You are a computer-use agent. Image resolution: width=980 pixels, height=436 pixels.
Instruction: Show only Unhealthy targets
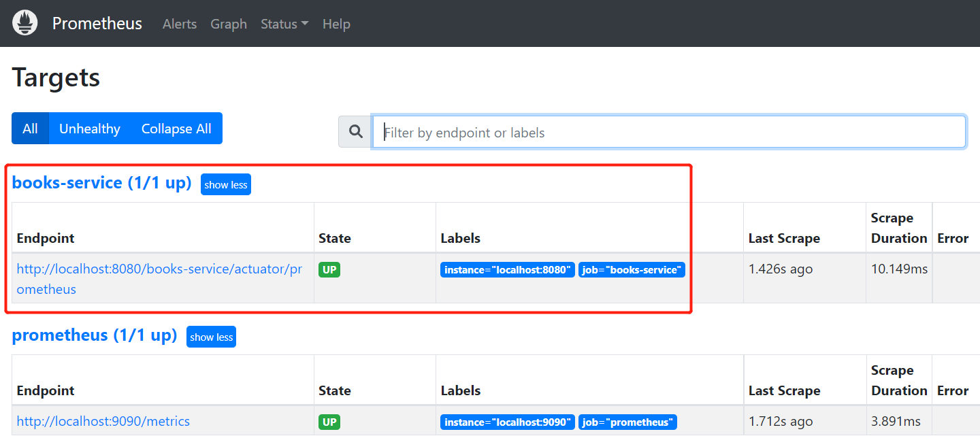tap(90, 129)
